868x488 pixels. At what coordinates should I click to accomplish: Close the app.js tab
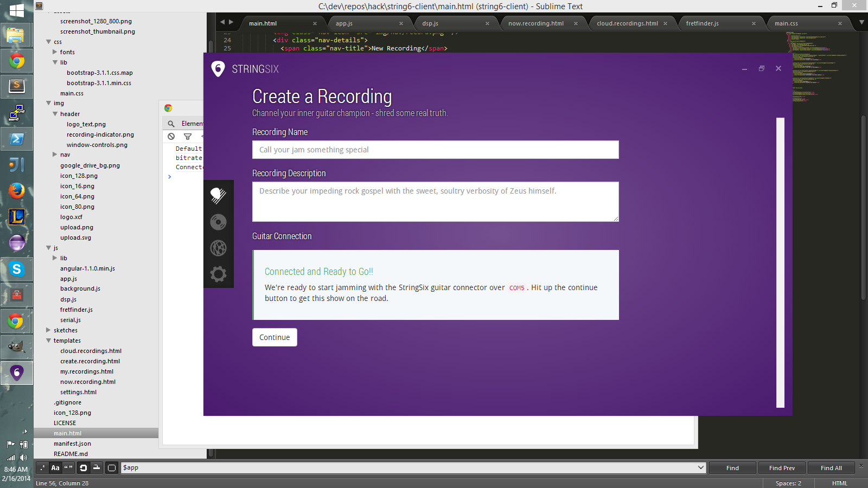coord(401,23)
